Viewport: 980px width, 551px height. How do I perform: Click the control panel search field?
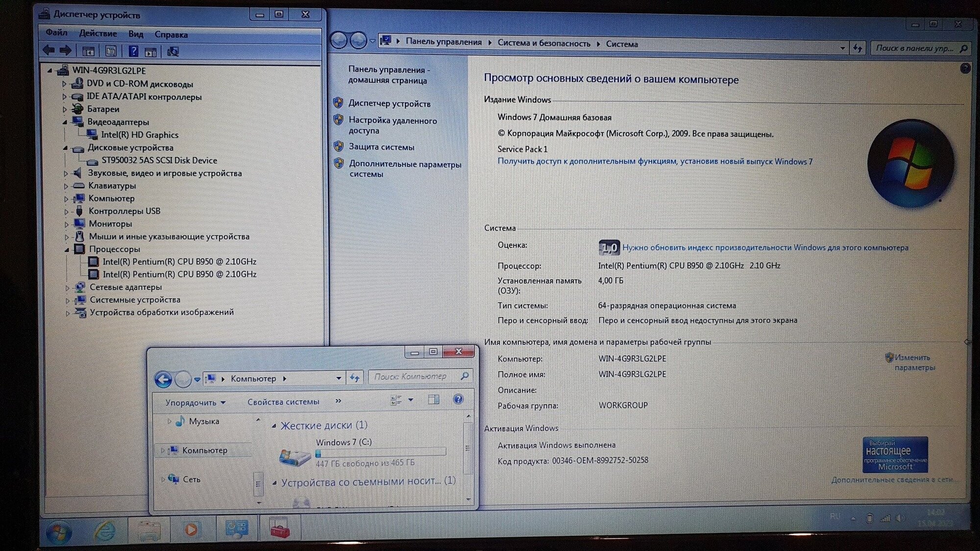[914, 48]
